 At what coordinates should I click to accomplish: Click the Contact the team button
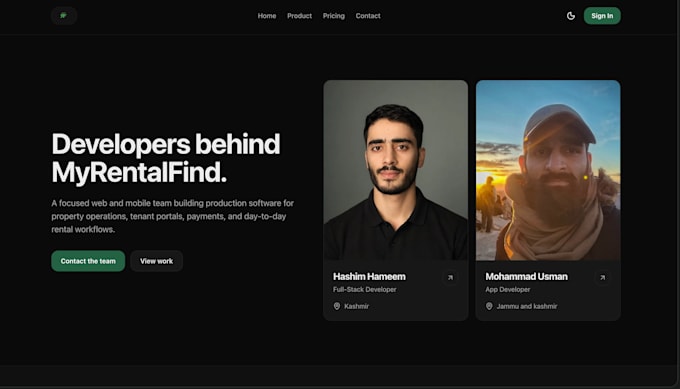click(88, 261)
